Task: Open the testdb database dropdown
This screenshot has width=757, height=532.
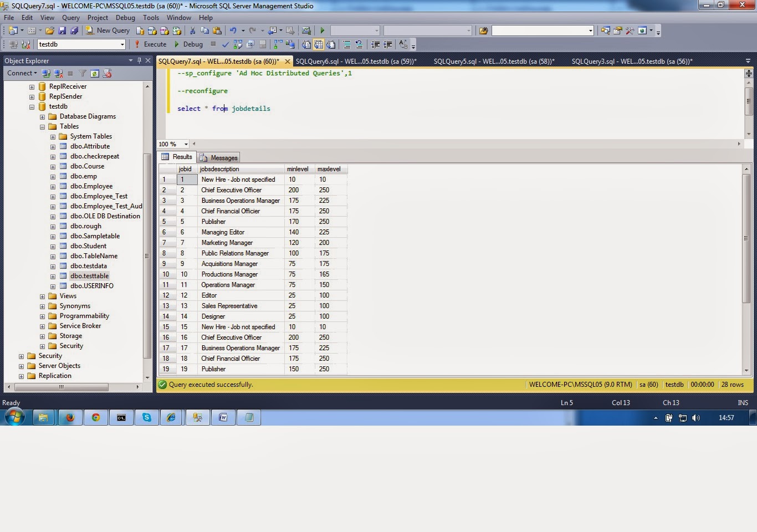Action: pyautogui.click(x=122, y=44)
